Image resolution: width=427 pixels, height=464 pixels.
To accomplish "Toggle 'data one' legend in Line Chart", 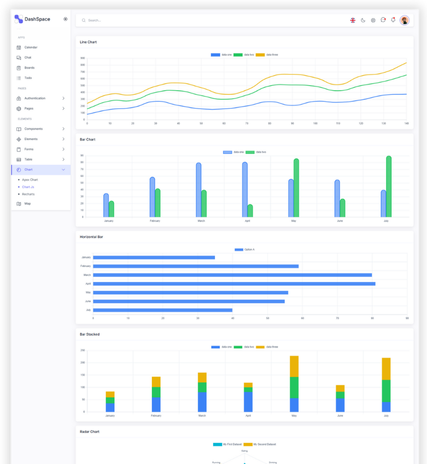I will [x=221, y=55].
